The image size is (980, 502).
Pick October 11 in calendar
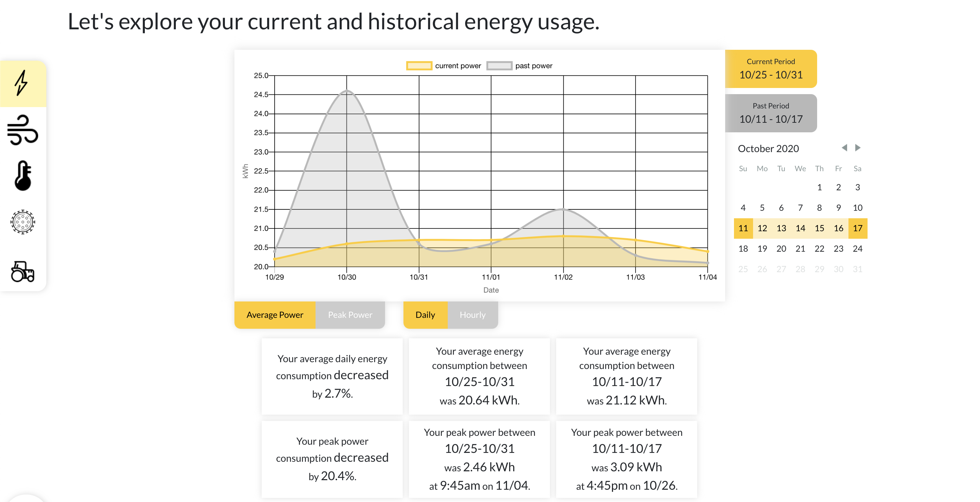click(743, 228)
